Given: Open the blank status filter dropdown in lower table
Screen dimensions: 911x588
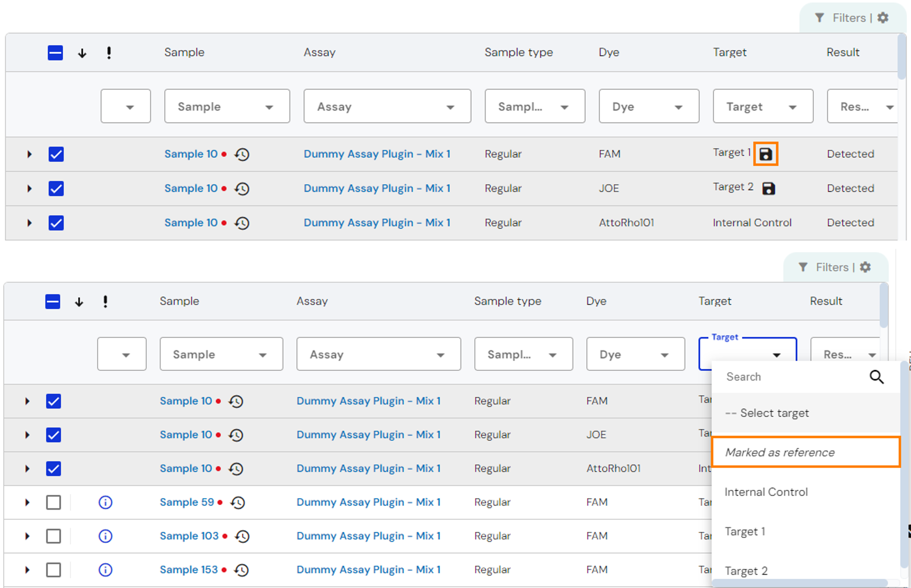Looking at the screenshot, I should coord(122,354).
